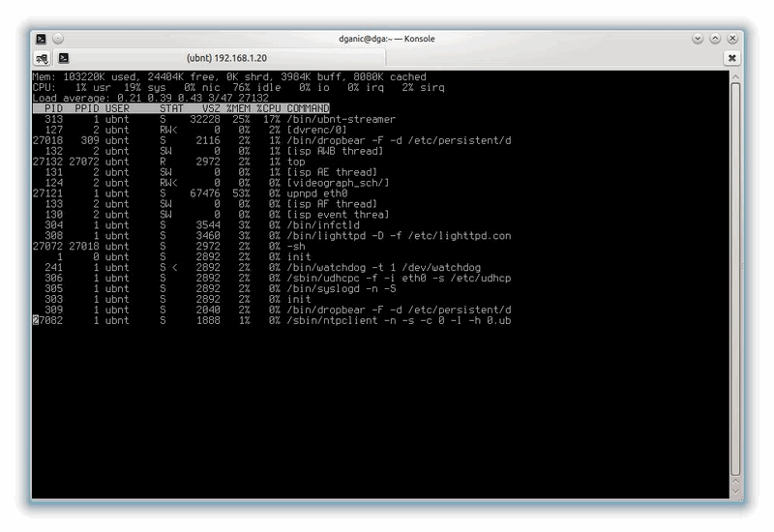Click the upnpd eth0 process
Screen dimensions: 774x532
point(317,193)
